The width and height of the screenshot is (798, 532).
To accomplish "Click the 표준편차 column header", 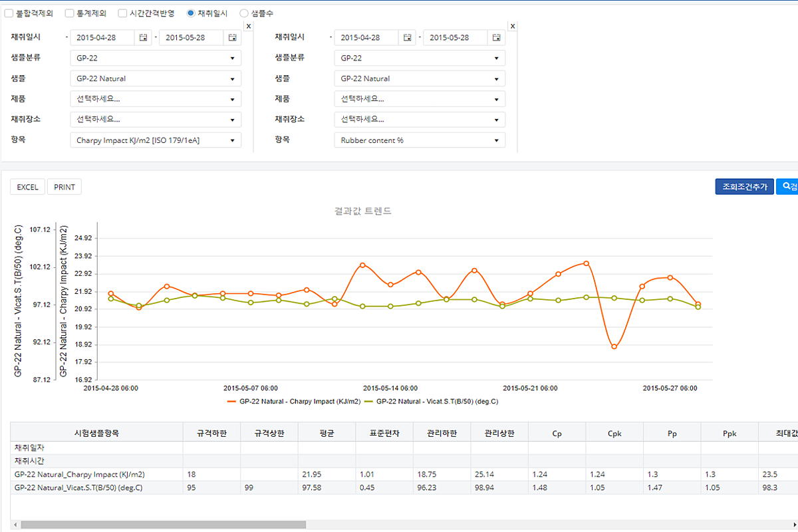I will tap(384, 432).
